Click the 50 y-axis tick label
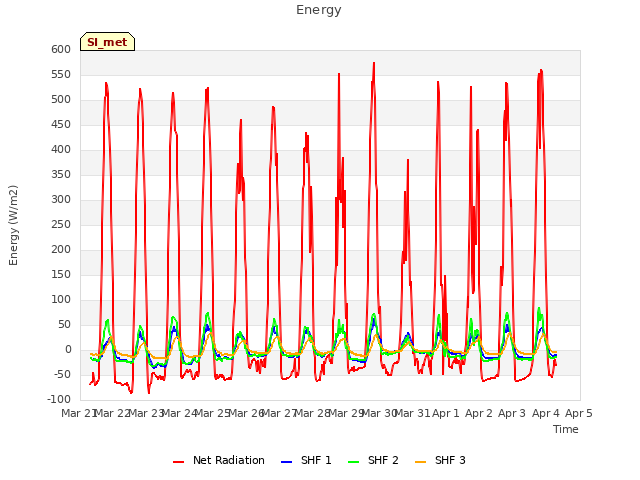The width and height of the screenshot is (640, 480). (x=65, y=324)
